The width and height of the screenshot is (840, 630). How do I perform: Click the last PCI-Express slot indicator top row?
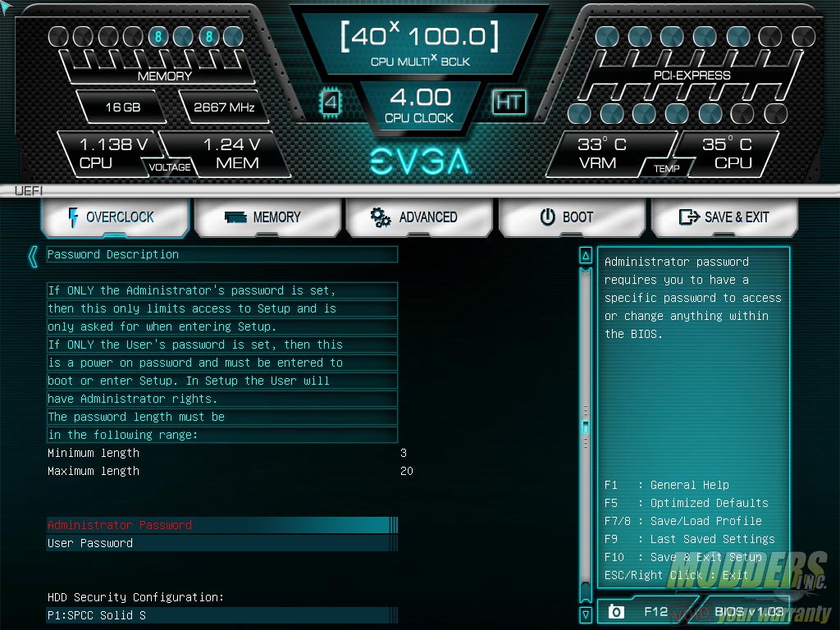(x=803, y=36)
